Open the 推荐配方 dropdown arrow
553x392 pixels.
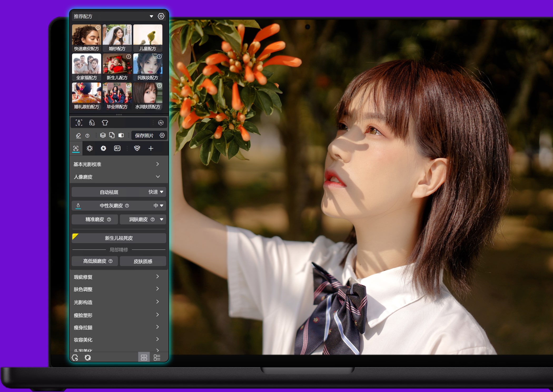click(151, 16)
